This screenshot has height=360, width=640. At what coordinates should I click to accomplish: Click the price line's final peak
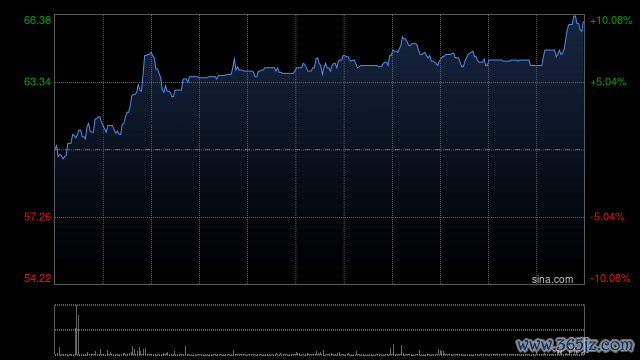point(574,17)
